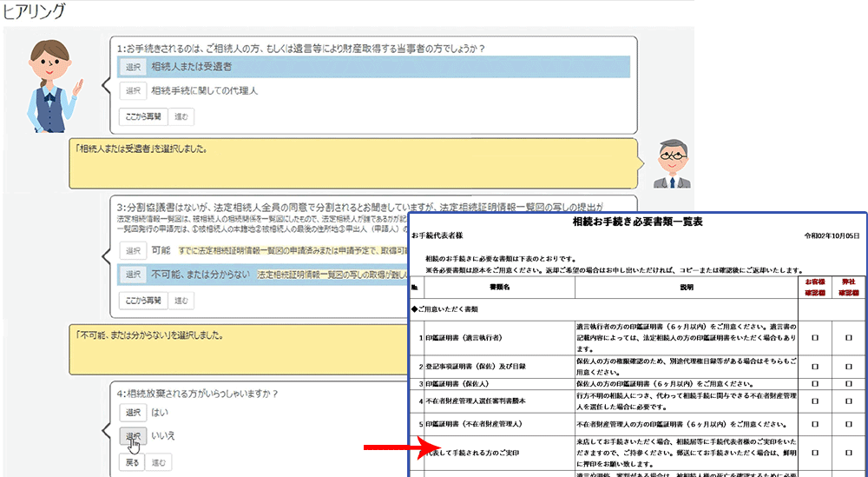Choose 不可能、または分からない for question 3

(132, 275)
